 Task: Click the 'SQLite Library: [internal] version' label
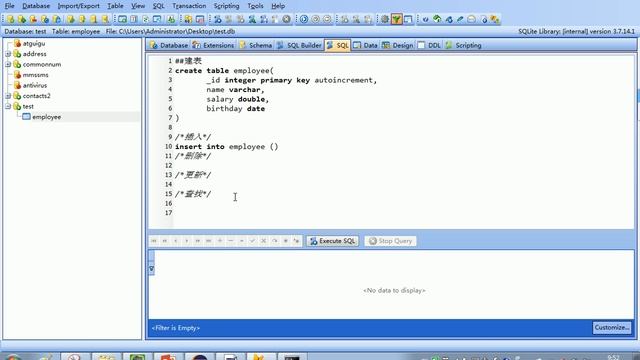[x=576, y=31]
